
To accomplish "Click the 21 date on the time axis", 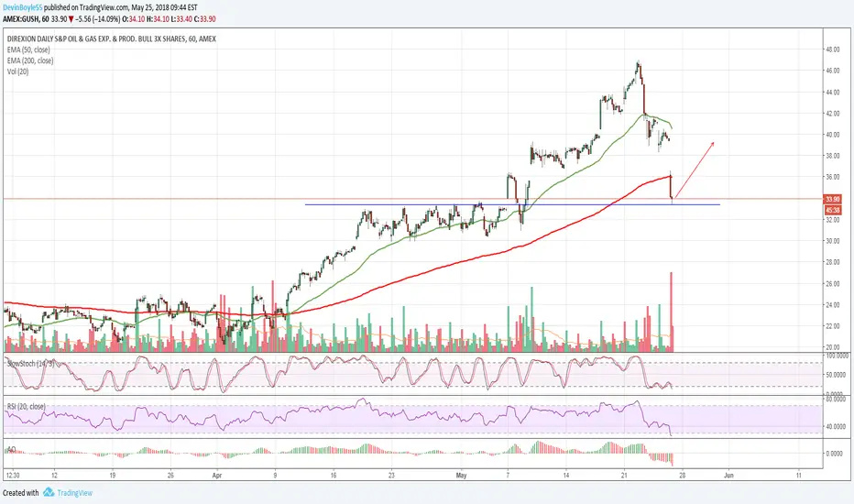I will [x=624, y=475].
